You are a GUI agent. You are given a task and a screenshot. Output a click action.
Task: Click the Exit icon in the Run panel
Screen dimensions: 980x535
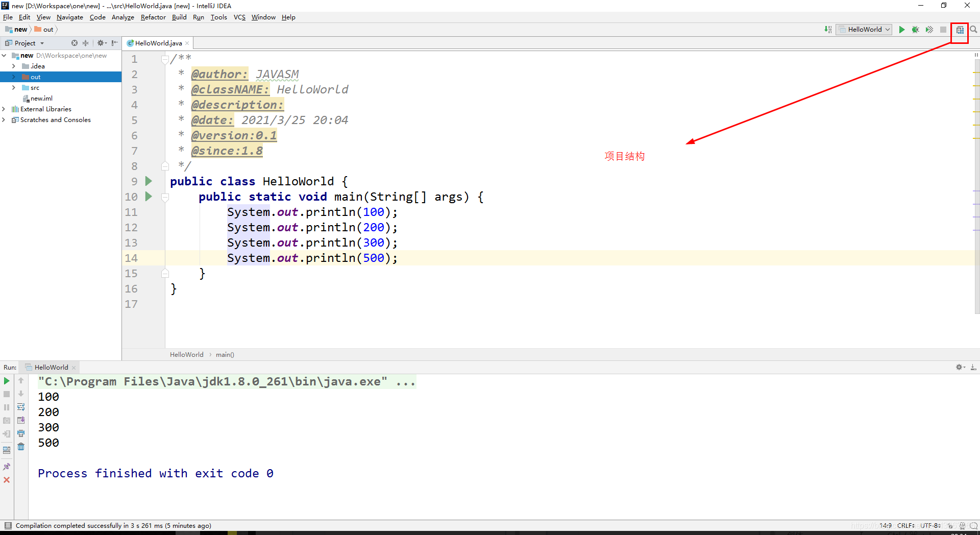tap(7, 434)
